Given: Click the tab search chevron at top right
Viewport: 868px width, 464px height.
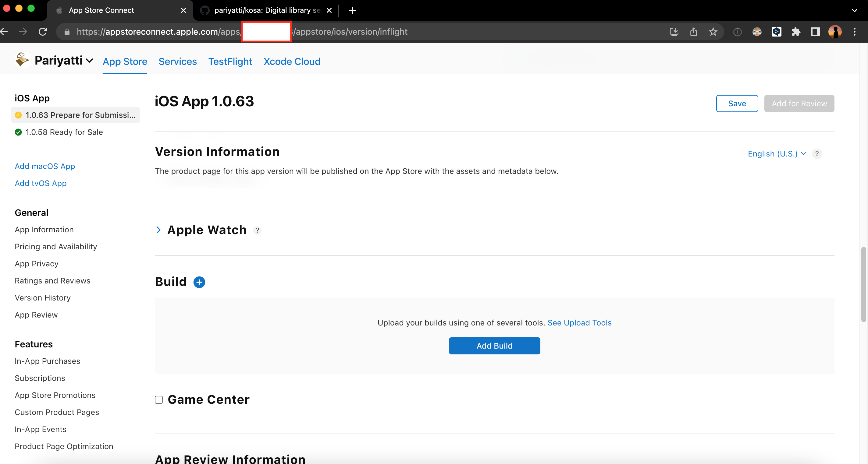Looking at the screenshot, I should (854, 10).
